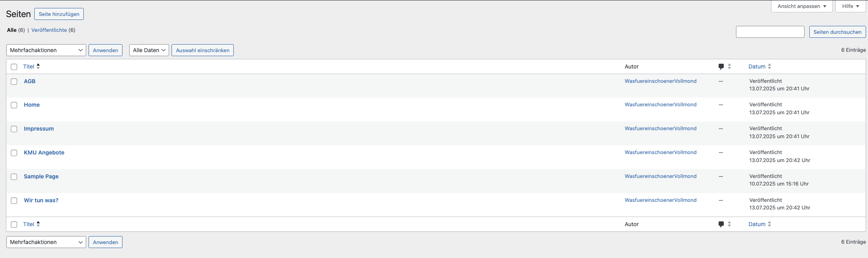Sort by the Titel arrows in the top header

(x=38, y=66)
